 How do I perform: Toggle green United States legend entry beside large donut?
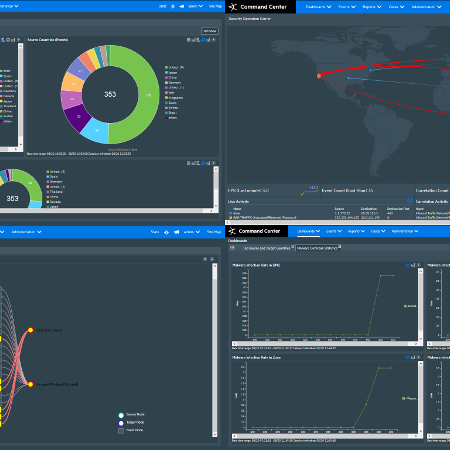point(174,67)
